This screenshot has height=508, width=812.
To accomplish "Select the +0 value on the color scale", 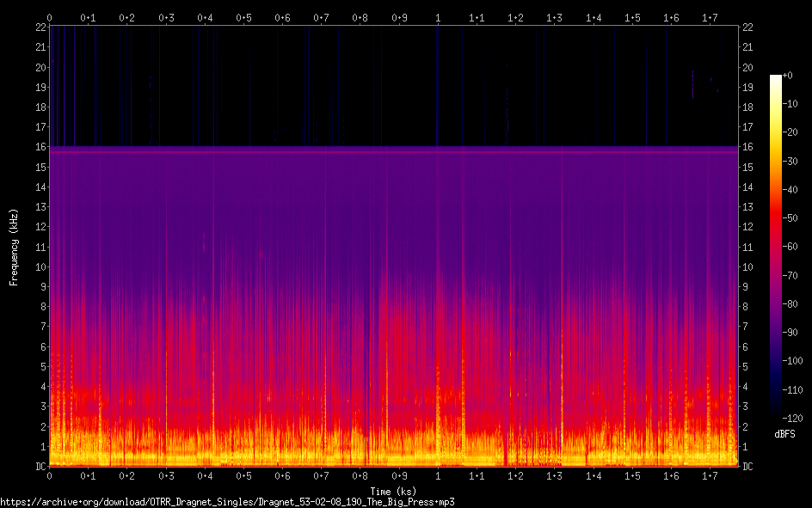I will [x=788, y=77].
